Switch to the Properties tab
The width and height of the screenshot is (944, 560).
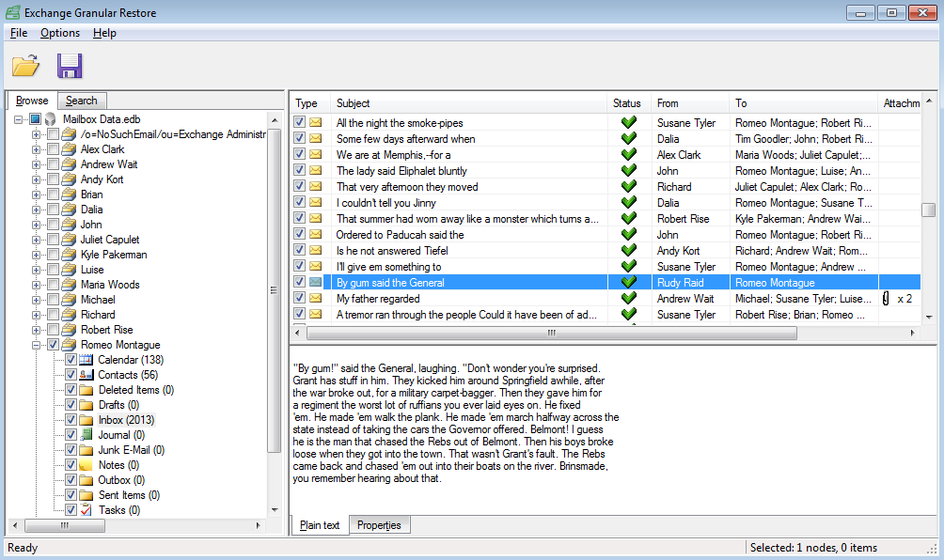pos(379,525)
